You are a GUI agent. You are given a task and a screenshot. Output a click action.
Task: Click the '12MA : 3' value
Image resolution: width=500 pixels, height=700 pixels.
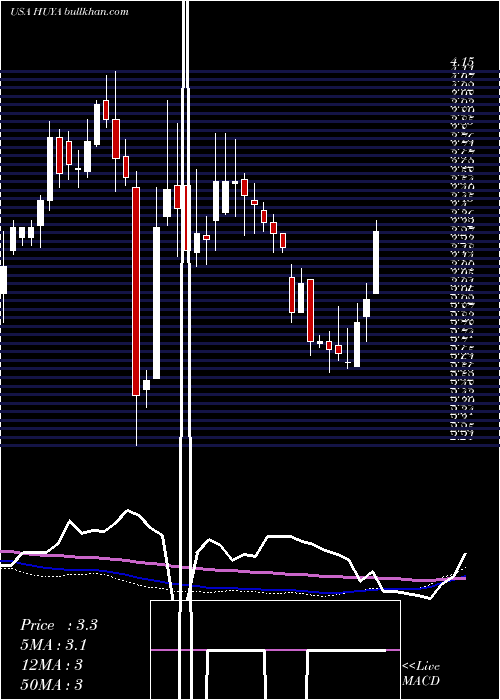pyautogui.click(x=52, y=665)
